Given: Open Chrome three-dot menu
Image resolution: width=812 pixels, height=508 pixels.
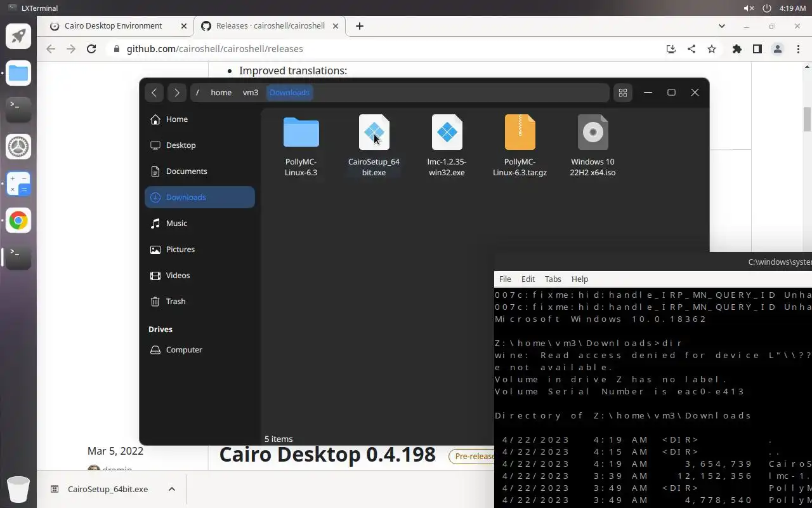Looking at the screenshot, I should pos(798,49).
